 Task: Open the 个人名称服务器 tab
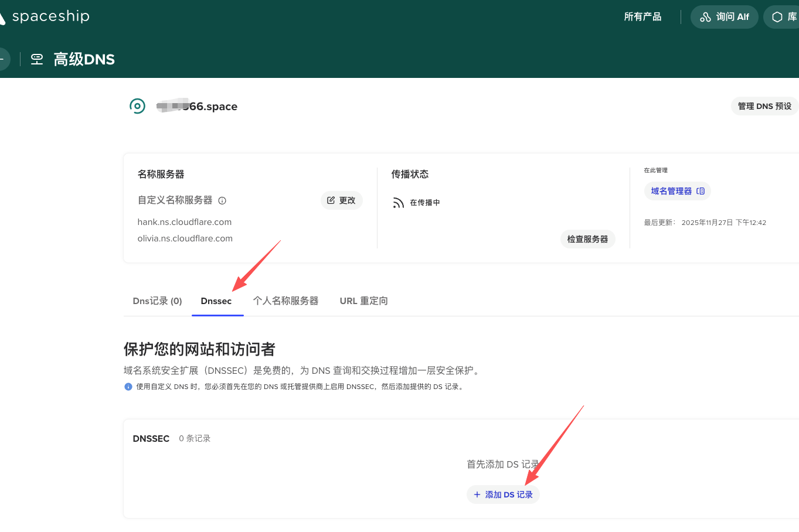click(285, 301)
